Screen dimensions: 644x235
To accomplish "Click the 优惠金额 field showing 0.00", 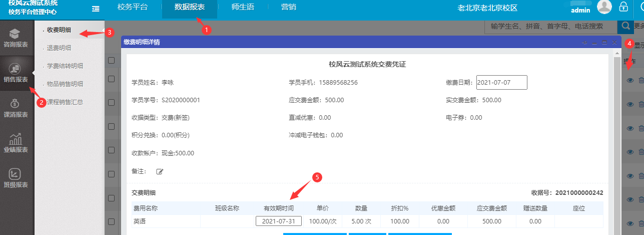I will tap(443, 221).
